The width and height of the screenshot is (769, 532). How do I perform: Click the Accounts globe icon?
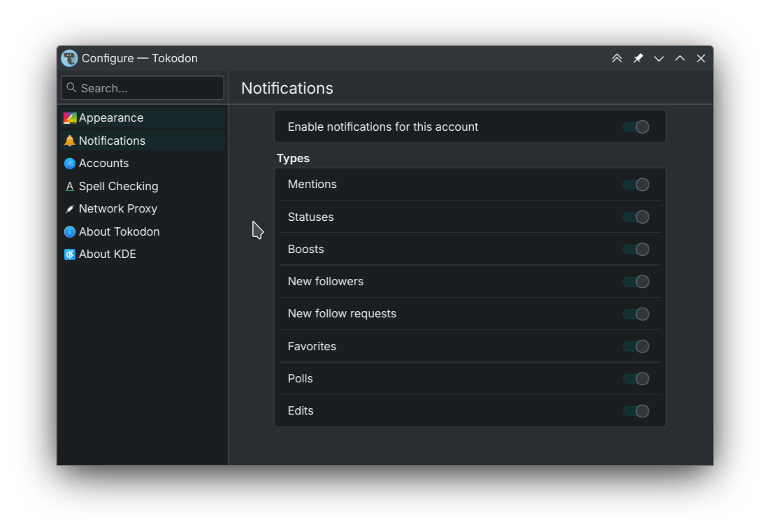click(x=70, y=164)
